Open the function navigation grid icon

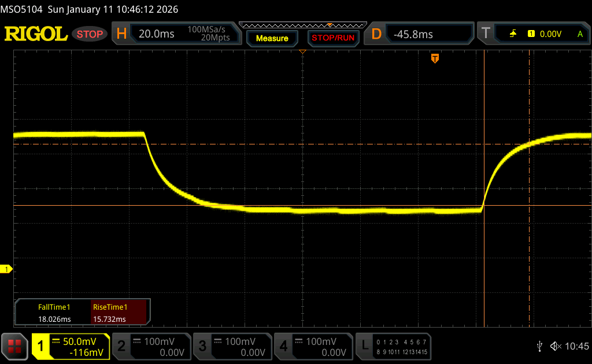15,346
